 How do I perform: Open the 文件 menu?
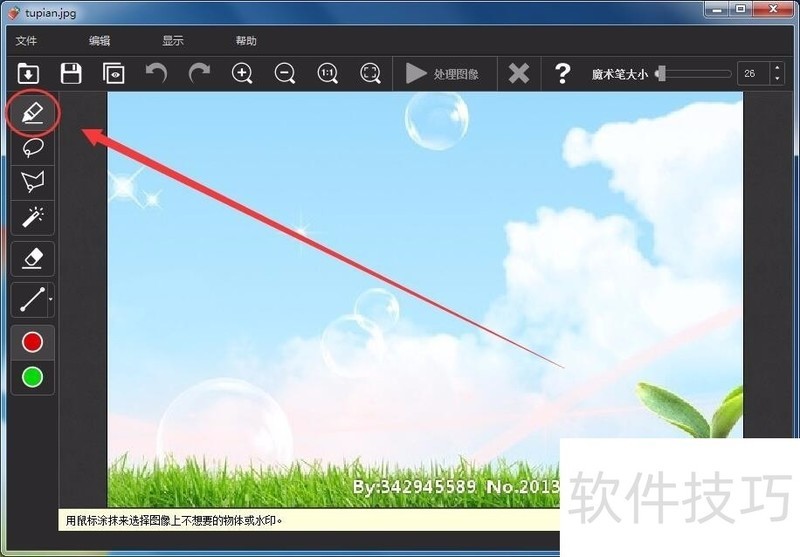click(26, 41)
